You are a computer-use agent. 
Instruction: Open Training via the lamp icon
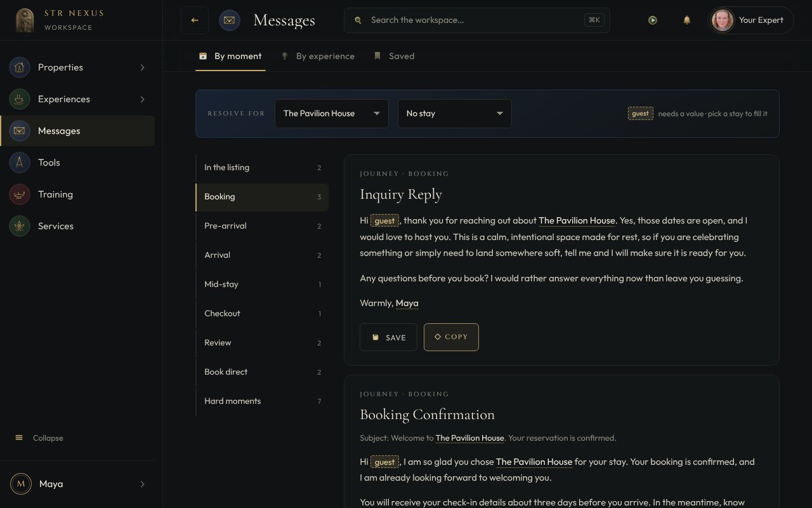tap(20, 194)
